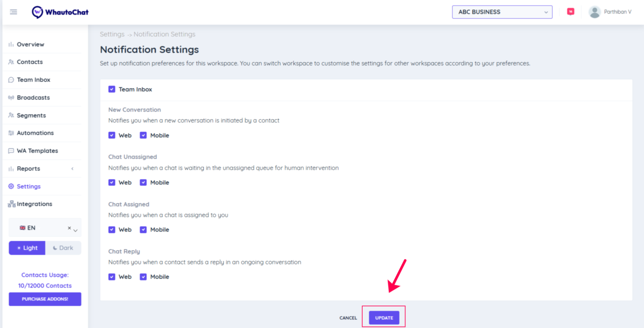Viewport: 644px width, 328px height.
Task: Open the ABC BUSINESS workspace dropdown
Action: pyautogui.click(x=502, y=12)
